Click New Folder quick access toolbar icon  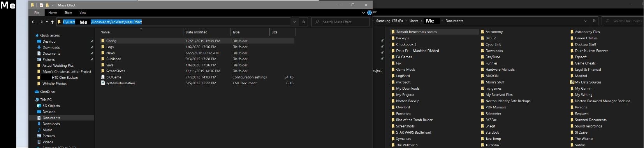[47, 5]
